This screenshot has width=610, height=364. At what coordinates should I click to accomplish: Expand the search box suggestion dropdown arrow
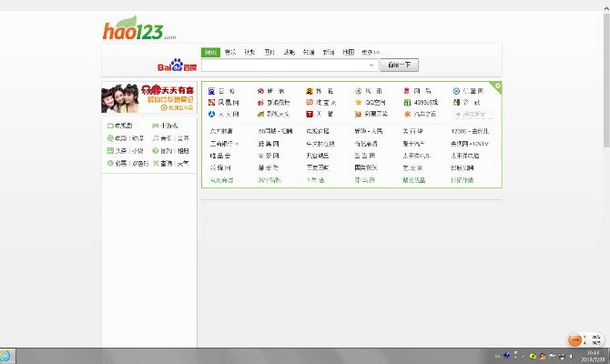(x=371, y=66)
